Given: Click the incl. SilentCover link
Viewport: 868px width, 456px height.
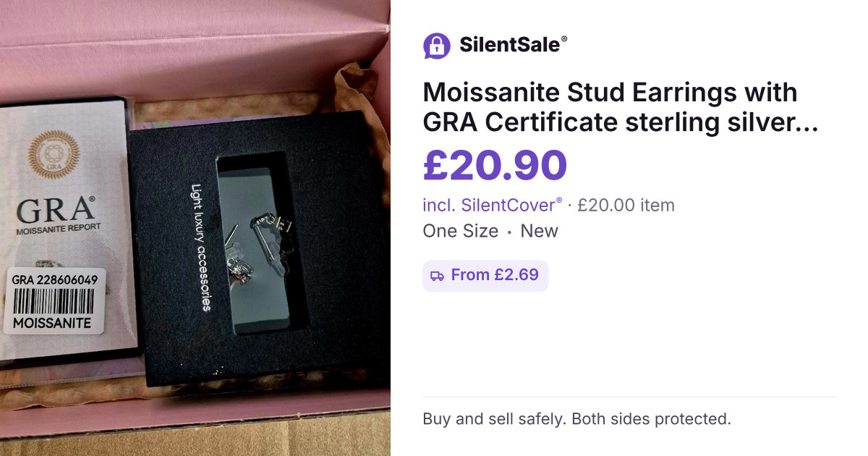Looking at the screenshot, I should click(x=492, y=205).
